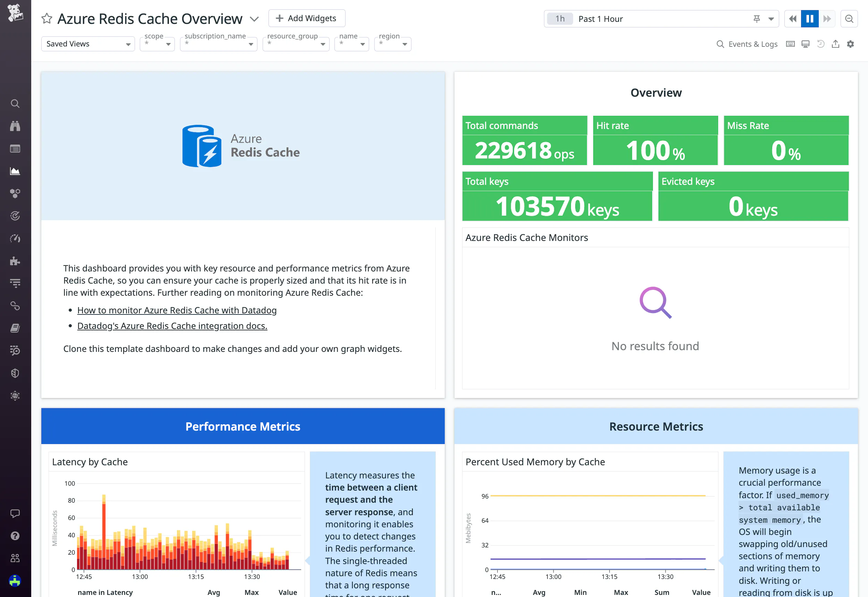868x597 pixels.
Task: Open the subscription_name filter dropdown
Action: coord(218,44)
